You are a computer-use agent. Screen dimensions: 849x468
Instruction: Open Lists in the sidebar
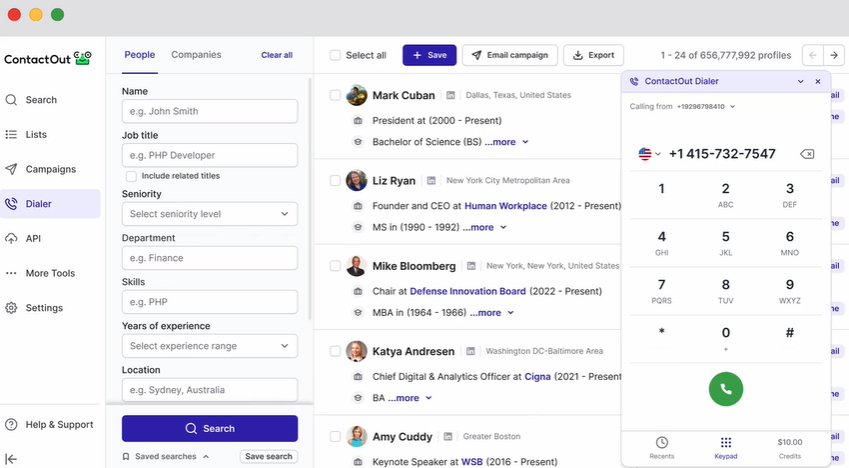(x=26, y=134)
